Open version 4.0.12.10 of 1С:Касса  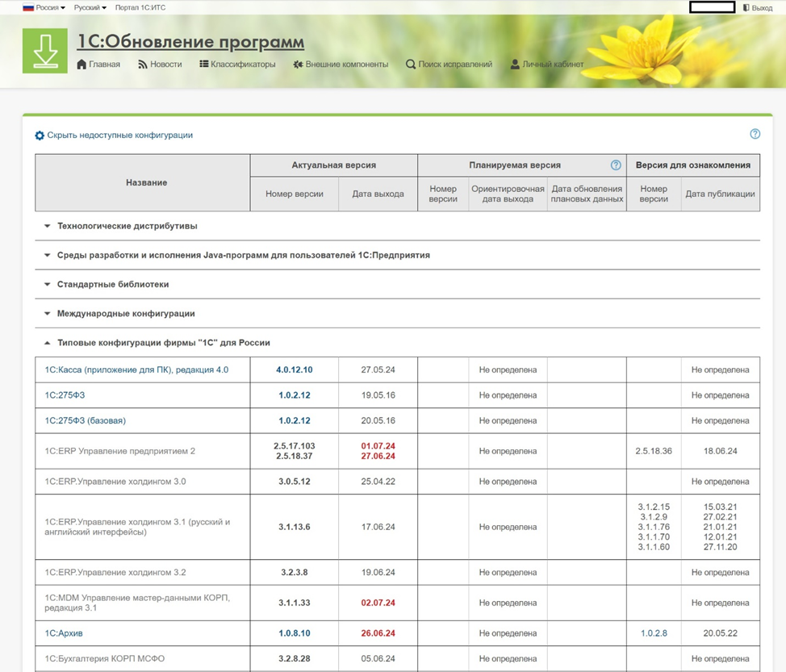tap(294, 370)
